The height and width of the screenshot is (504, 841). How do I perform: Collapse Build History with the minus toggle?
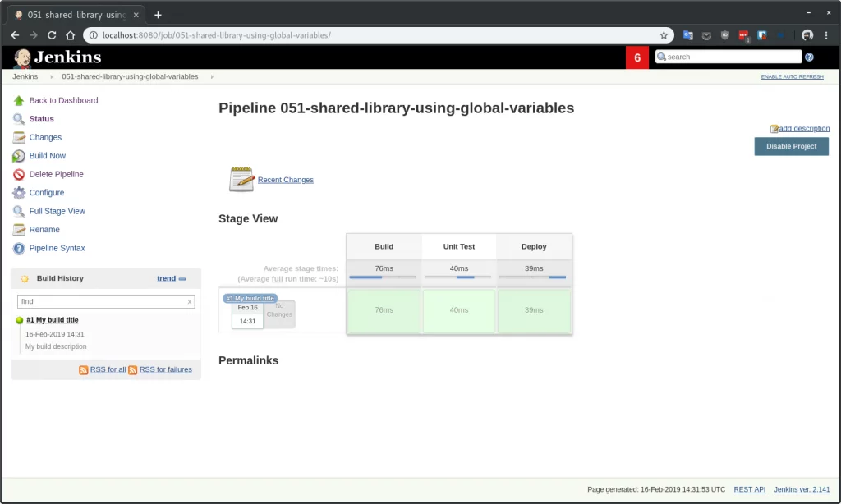coord(182,279)
